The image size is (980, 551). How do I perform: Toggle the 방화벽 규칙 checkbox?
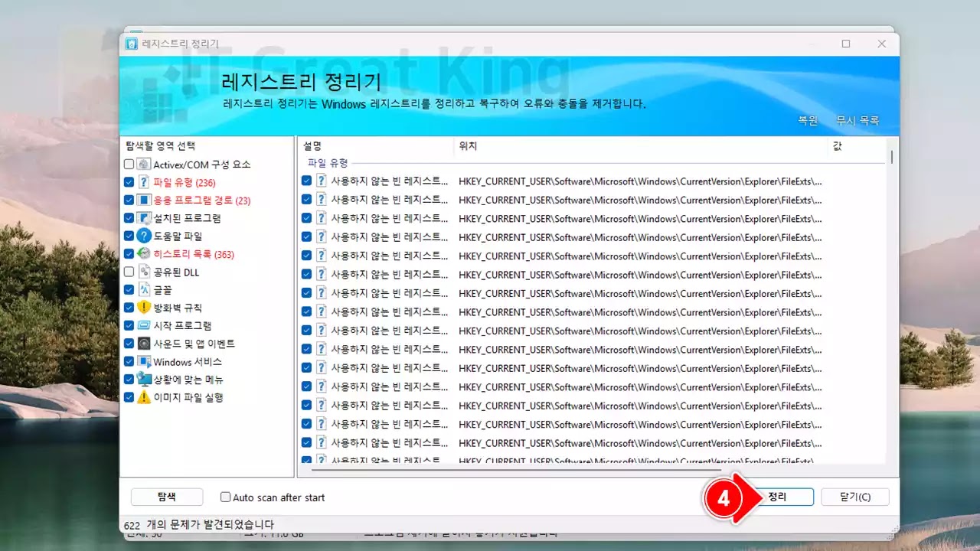click(129, 308)
